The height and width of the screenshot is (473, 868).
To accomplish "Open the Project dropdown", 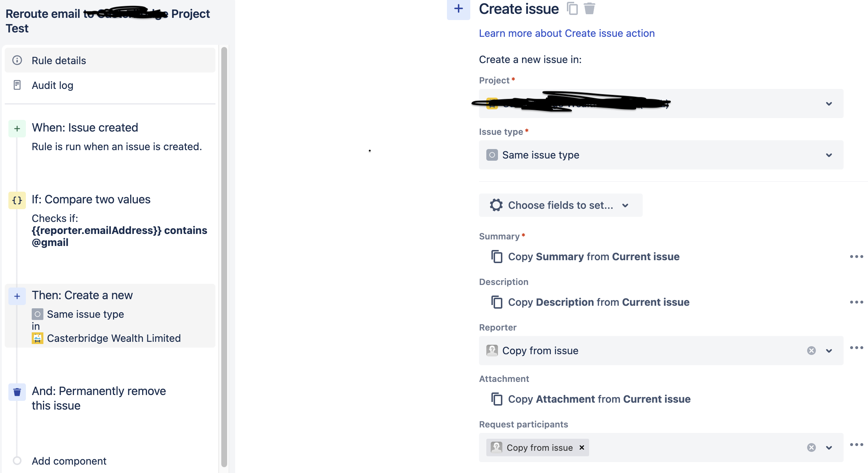I will point(829,103).
